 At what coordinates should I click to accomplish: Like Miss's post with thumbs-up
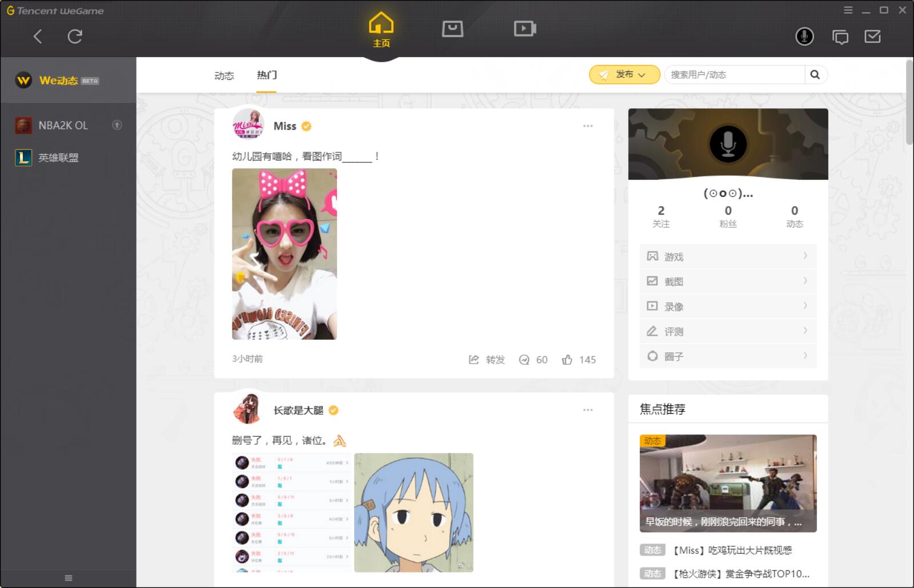579,360
